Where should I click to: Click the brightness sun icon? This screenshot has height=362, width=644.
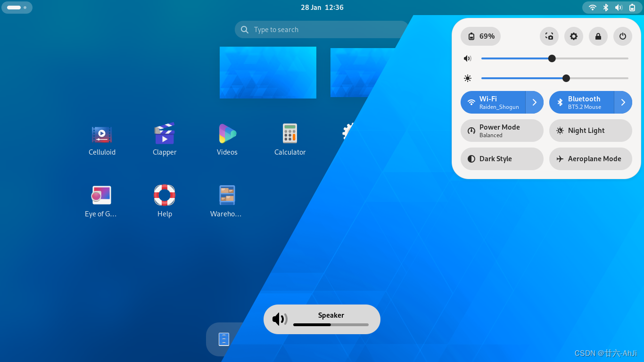[x=468, y=78]
